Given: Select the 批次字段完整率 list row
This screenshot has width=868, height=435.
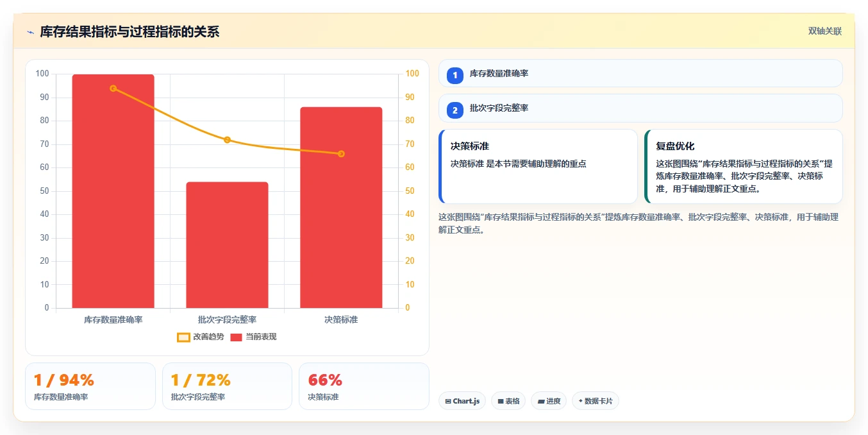Looking at the screenshot, I should (640, 108).
